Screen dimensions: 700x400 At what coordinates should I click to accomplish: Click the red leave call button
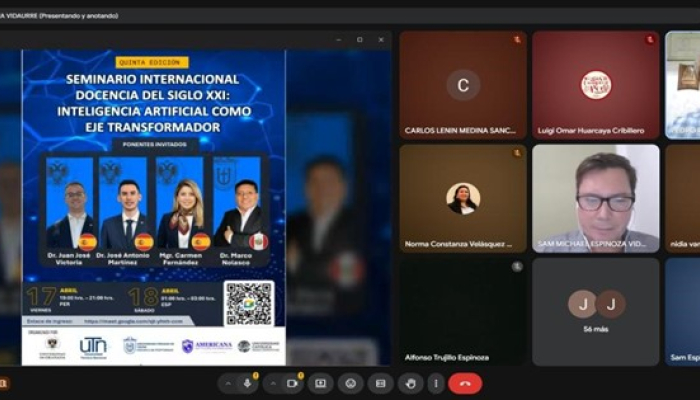click(465, 383)
